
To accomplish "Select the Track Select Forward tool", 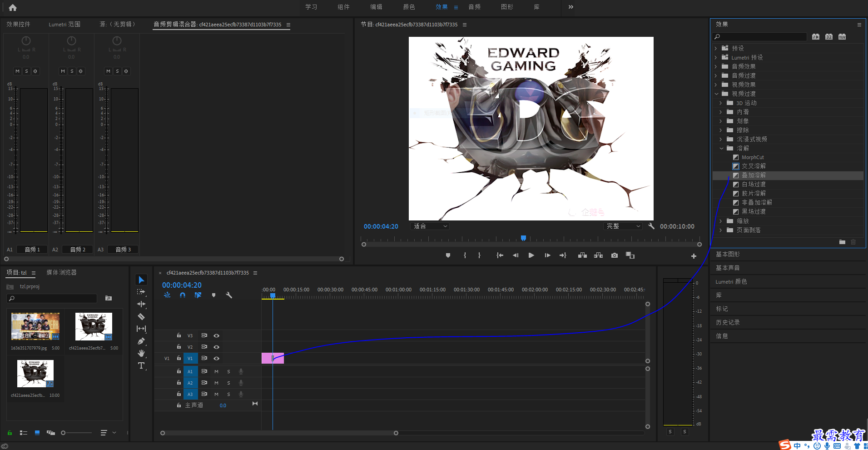I will [141, 292].
